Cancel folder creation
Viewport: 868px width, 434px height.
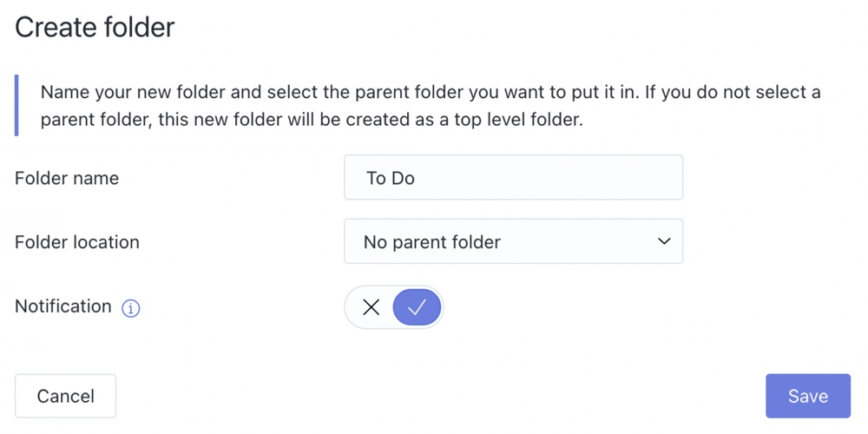[x=65, y=396]
